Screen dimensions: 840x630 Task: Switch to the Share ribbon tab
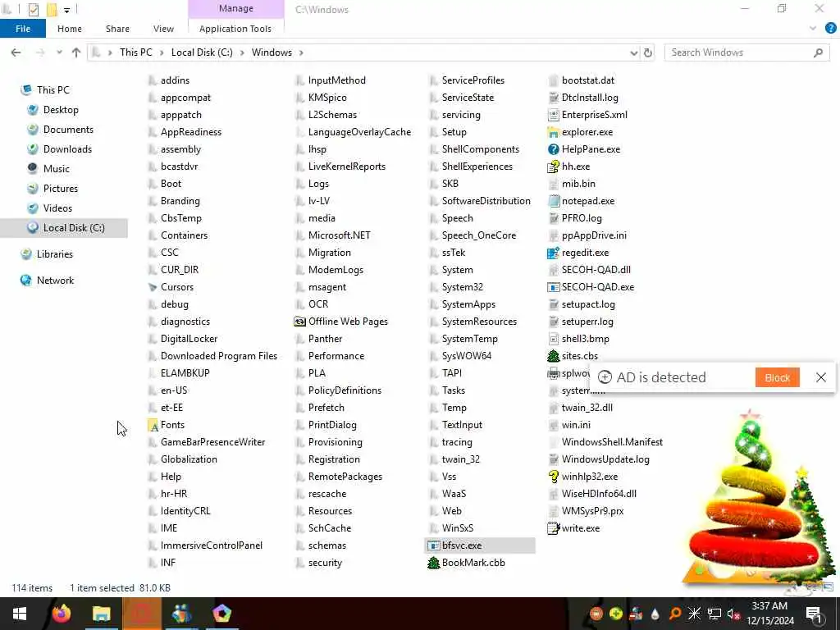(x=117, y=29)
